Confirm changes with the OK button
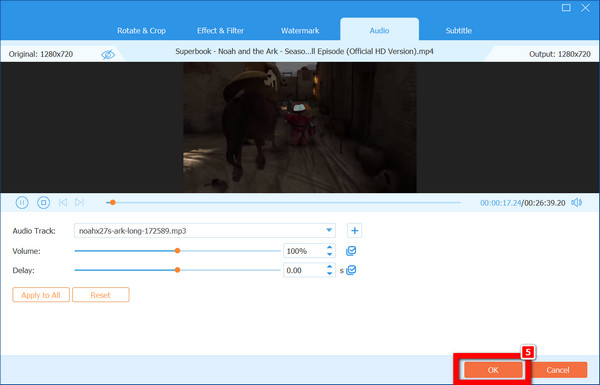The width and height of the screenshot is (600, 385). (x=493, y=370)
